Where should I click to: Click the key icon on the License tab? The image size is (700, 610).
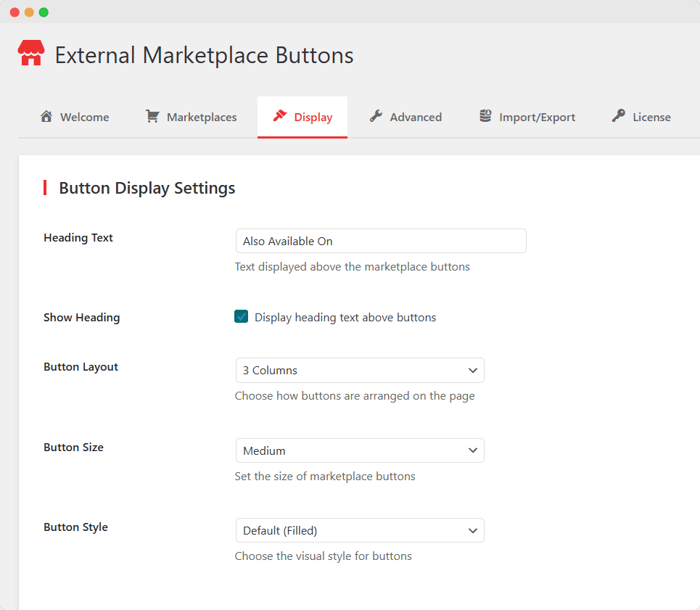click(620, 115)
